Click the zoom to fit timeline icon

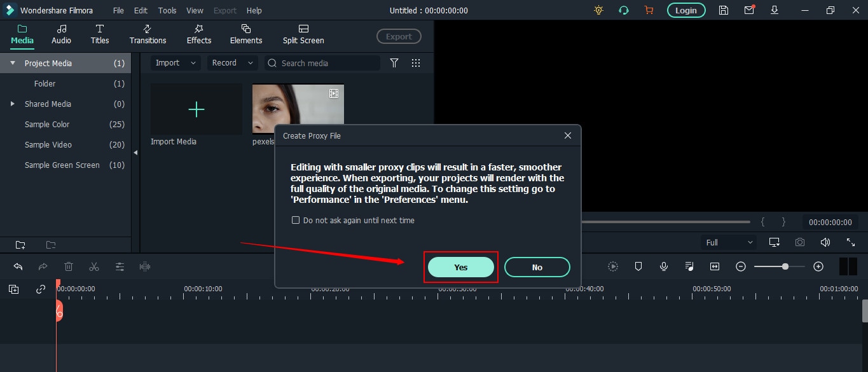pyautogui.click(x=715, y=267)
